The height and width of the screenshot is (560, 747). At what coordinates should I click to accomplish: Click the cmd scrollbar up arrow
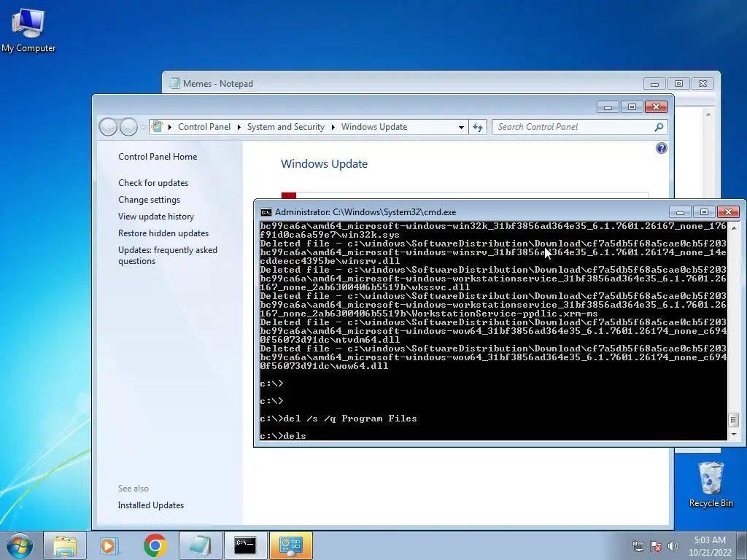pyautogui.click(x=734, y=228)
